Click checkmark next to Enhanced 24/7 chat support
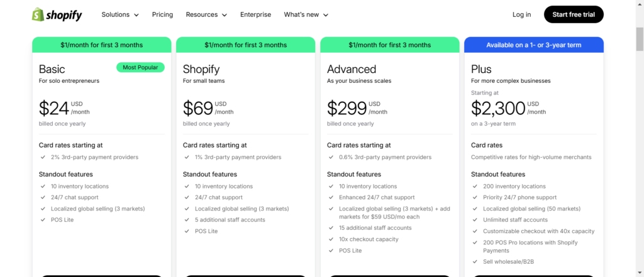The height and width of the screenshot is (277, 644). tap(331, 197)
